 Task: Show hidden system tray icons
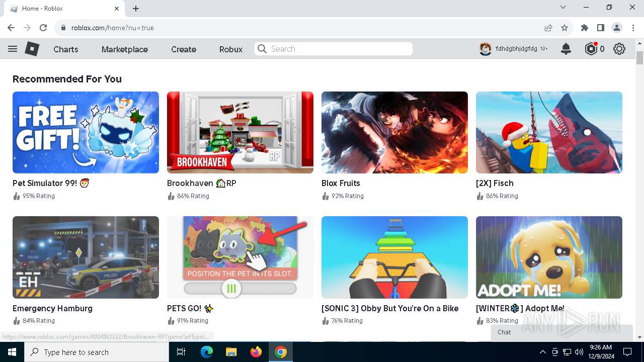(x=543, y=352)
